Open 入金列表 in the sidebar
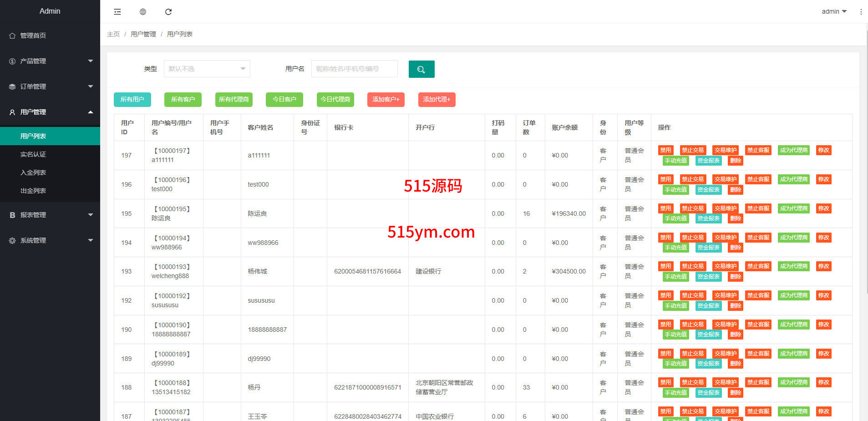868x421 pixels. (33, 172)
